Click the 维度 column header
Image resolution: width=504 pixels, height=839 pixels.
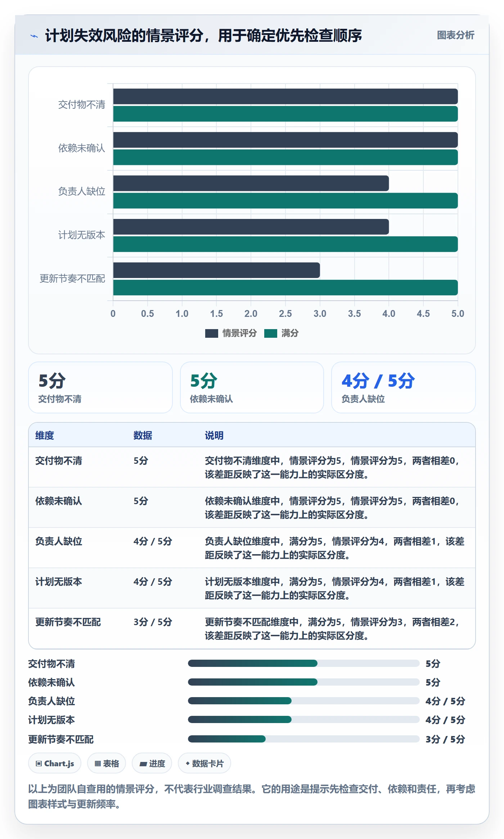point(45,435)
